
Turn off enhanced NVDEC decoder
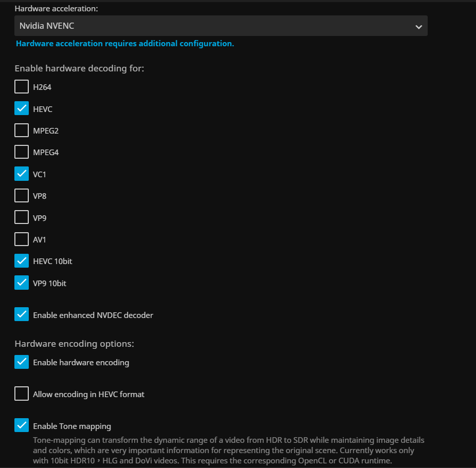tap(22, 314)
